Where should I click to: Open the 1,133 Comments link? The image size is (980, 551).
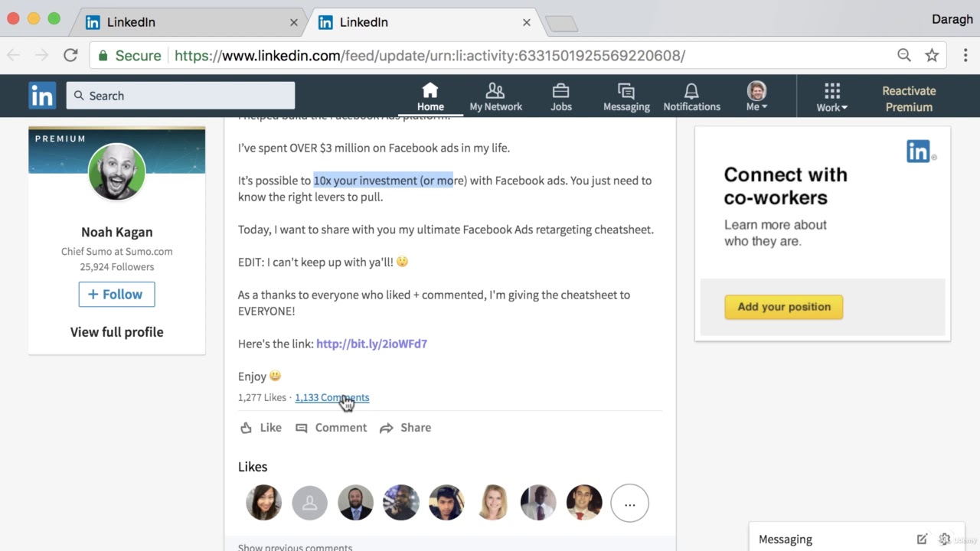point(332,397)
